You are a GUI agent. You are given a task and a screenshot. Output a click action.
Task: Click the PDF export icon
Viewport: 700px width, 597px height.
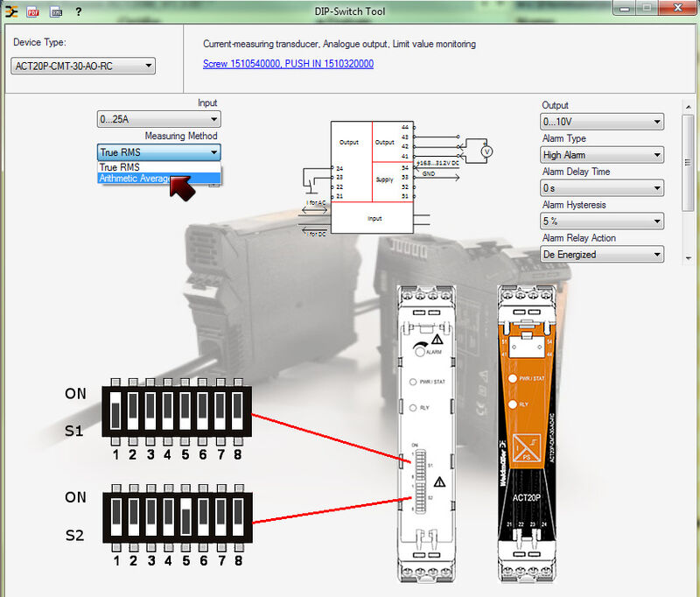[x=32, y=11]
